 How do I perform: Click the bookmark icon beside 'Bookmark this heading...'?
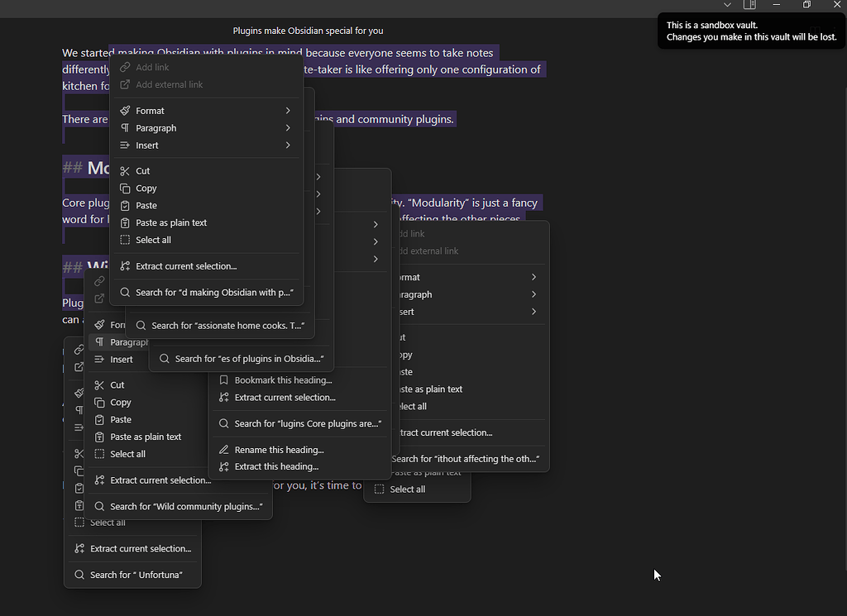pyautogui.click(x=224, y=379)
